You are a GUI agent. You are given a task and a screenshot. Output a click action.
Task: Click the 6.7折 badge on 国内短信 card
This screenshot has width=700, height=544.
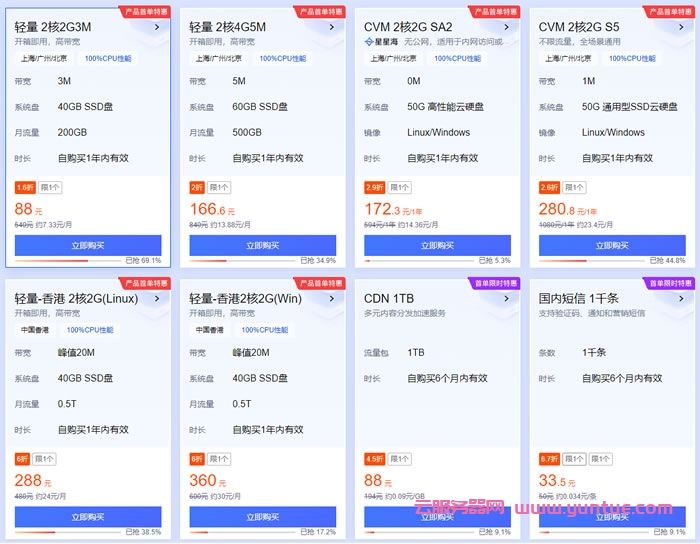point(549,459)
